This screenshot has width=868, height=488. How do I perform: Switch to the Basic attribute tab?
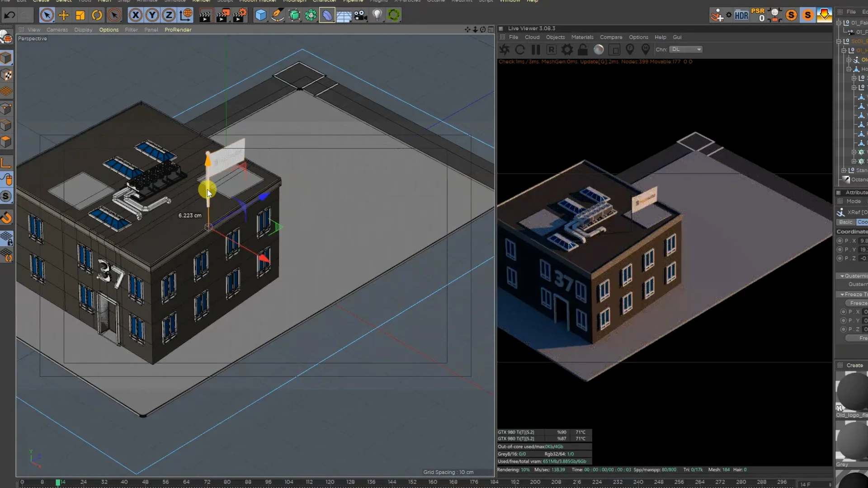click(x=846, y=222)
